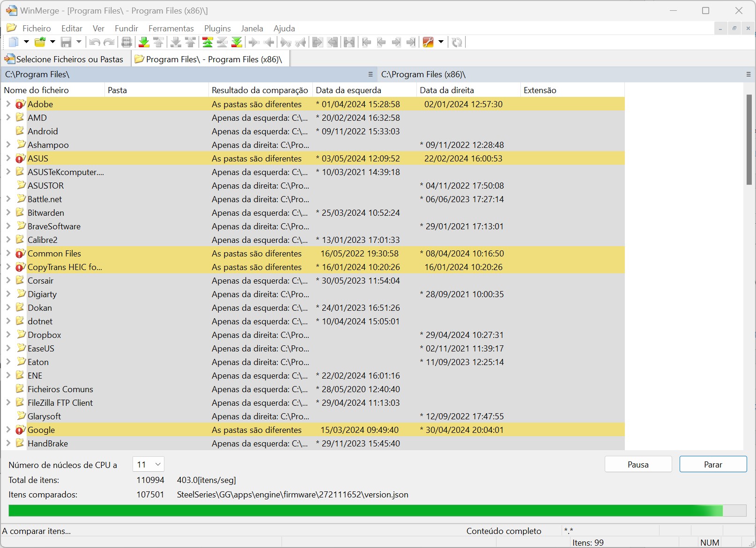The height and width of the screenshot is (548, 756).
Task: Expand the Adobe folder row
Action: (8, 104)
